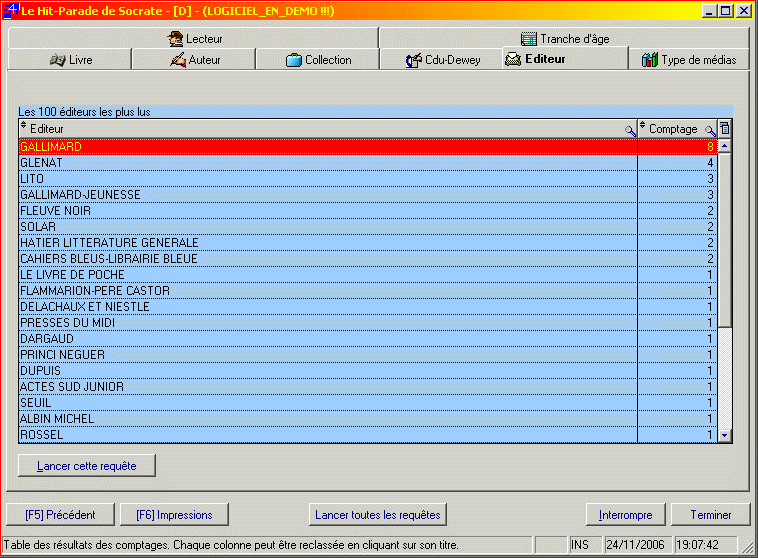Click the search magnifier in Editeur column
This screenshot has height=558, width=758.
click(630, 130)
